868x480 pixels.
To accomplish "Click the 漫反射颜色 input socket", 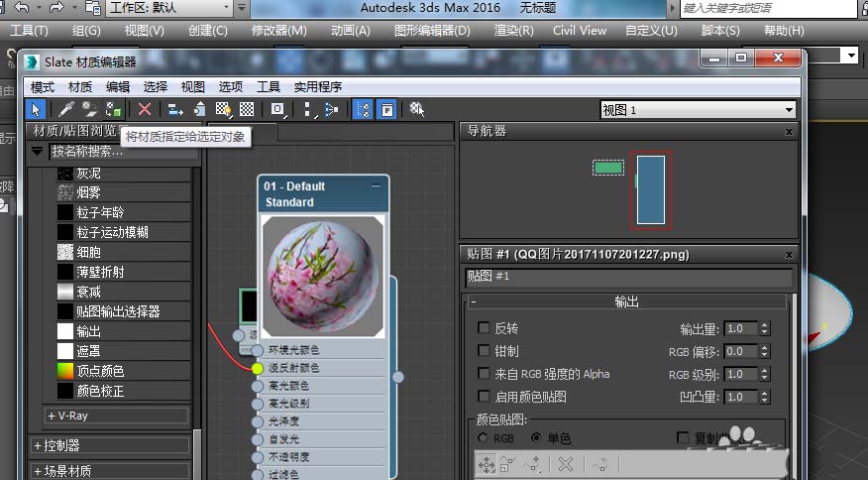I will [257, 368].
